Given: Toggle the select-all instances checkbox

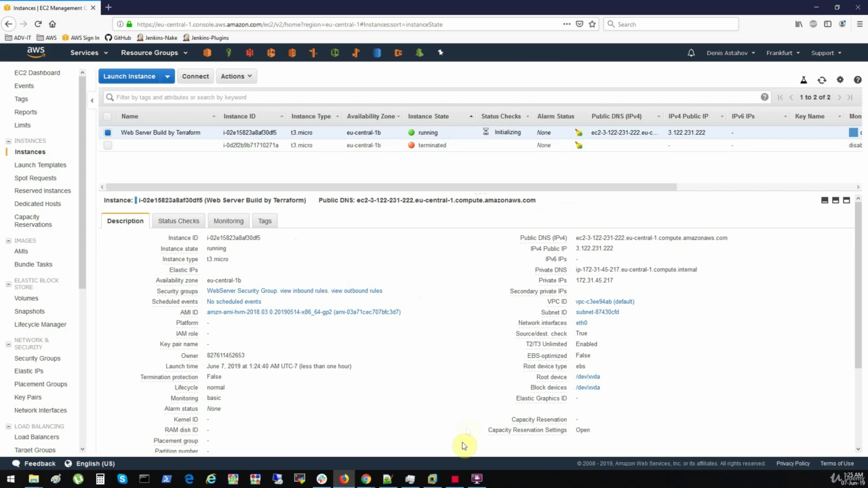Looking at the screenshot, I should pos(107,117).
